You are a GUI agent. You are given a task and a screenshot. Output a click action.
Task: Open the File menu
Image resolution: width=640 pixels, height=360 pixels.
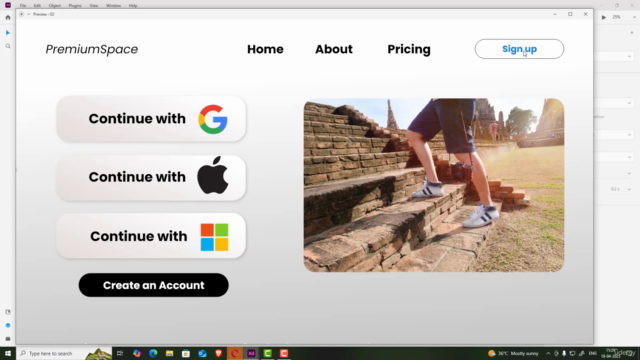click(x=23, y=6)
